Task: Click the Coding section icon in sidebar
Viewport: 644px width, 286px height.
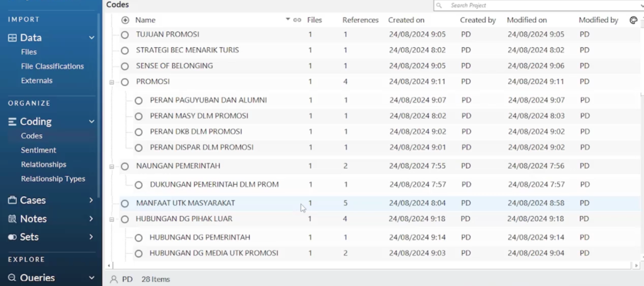Action: click(x=13, y=121)
